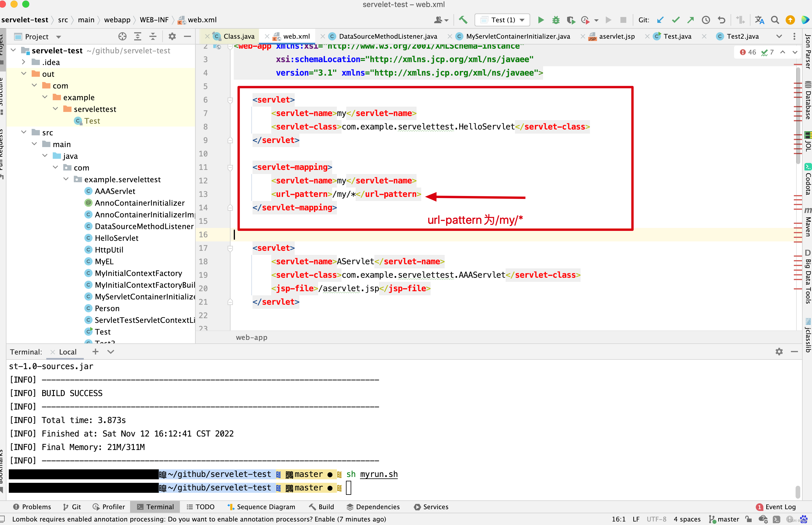Click the green Run button

coord(541,20)
